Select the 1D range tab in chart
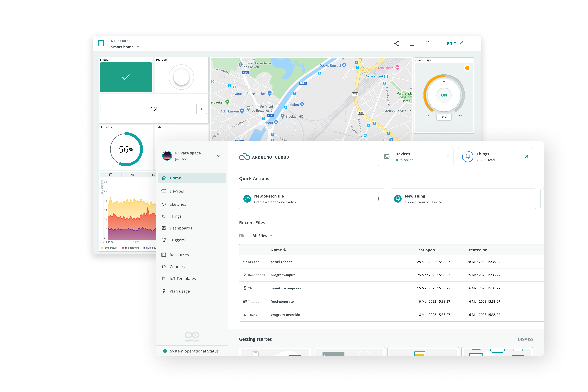Image resolution: width=588 pixels, height=392 pixels. tap(153, 175)
